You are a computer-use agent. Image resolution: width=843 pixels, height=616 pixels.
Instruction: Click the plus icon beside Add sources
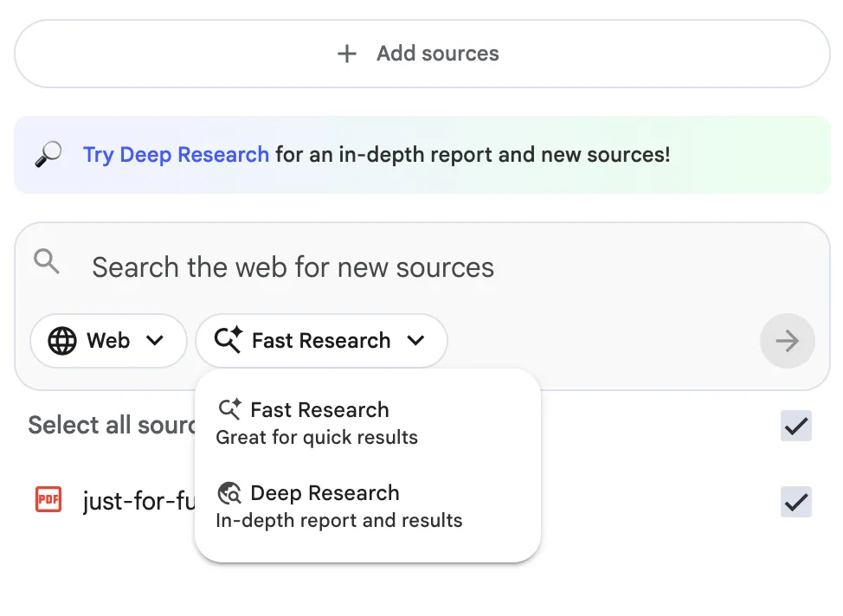click(346, 54)
